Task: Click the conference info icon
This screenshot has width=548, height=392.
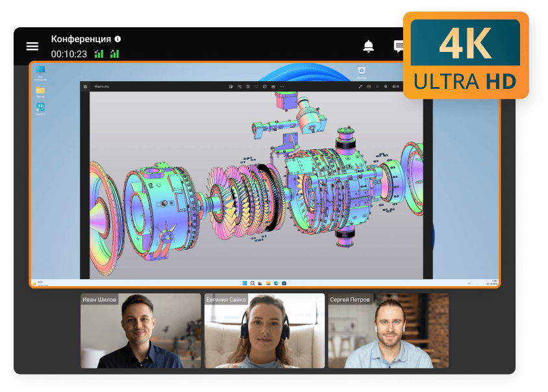Action: click(118, 39)
